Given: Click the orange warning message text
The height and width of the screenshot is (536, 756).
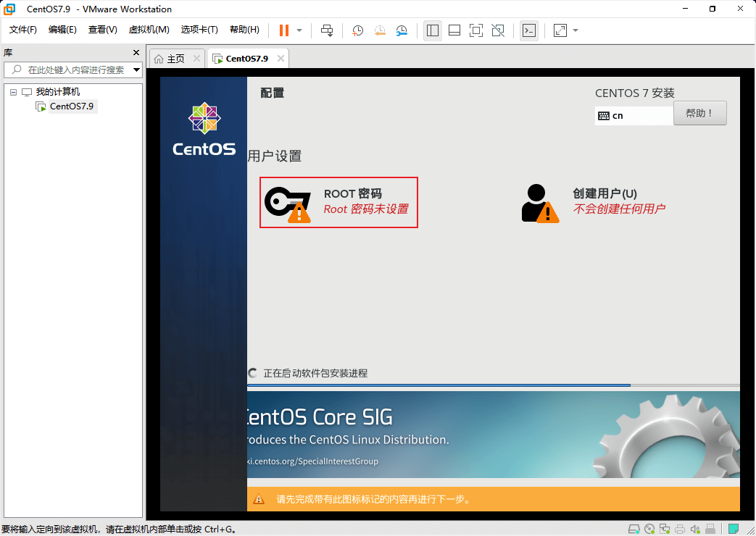Looking at the screenshot, I should [x=373, y=499].
